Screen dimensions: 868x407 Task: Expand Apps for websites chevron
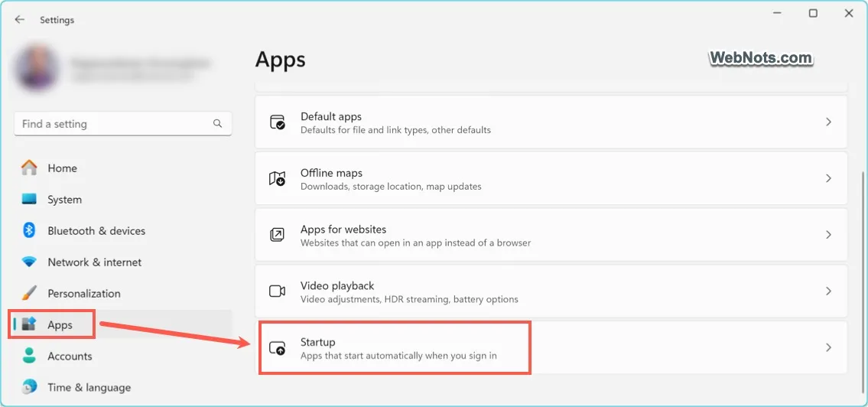coord(828,235)
